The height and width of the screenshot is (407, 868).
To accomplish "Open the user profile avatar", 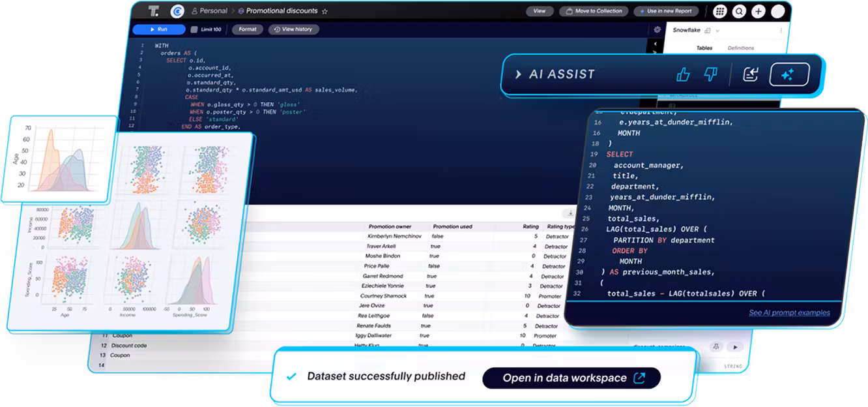I will click(778, 11).
